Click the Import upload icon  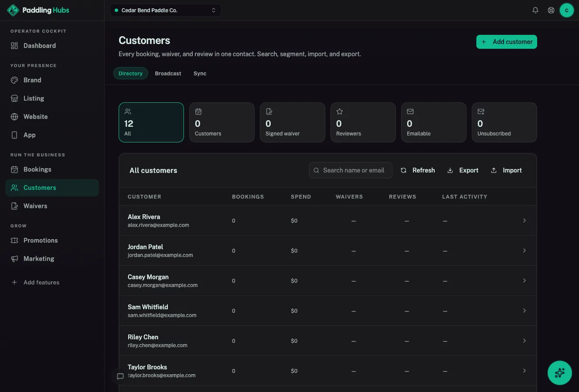494,170
